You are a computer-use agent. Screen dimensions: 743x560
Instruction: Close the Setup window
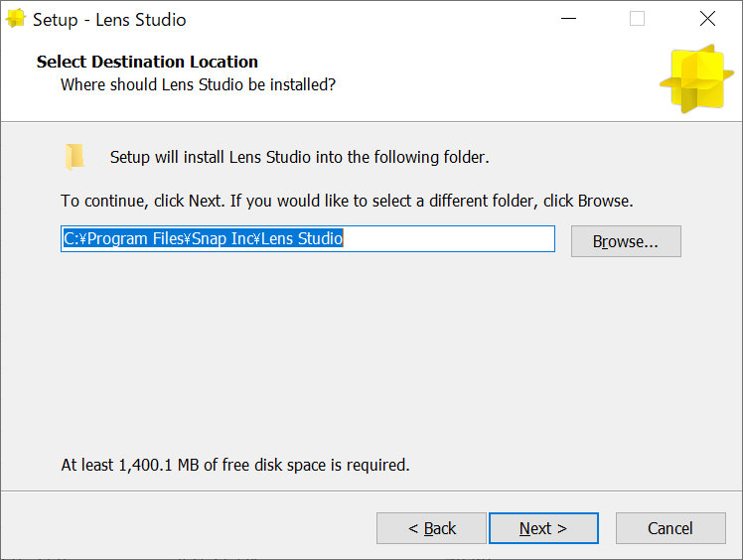click(x=707, y=19)
